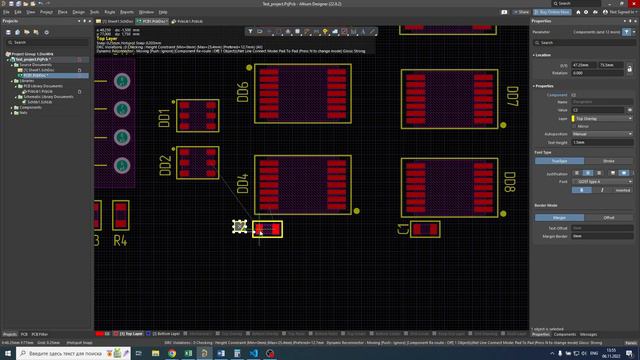
Task: Switch to the PcbLib1.PcbLib document tab
Action: 187,21
